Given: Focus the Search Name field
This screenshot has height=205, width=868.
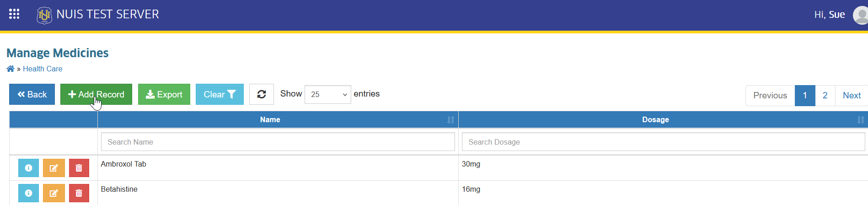Looking at the screenshot, I should pyautogui.click(x=278, y=142).
